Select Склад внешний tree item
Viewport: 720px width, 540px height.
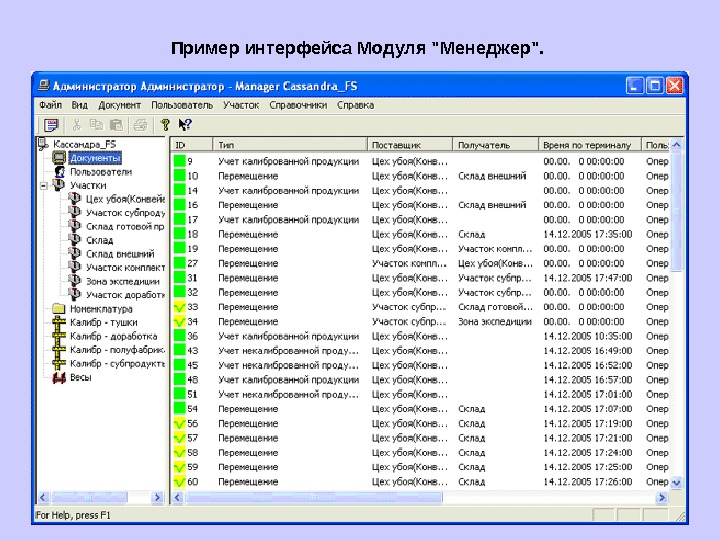(x=120, y=254)
